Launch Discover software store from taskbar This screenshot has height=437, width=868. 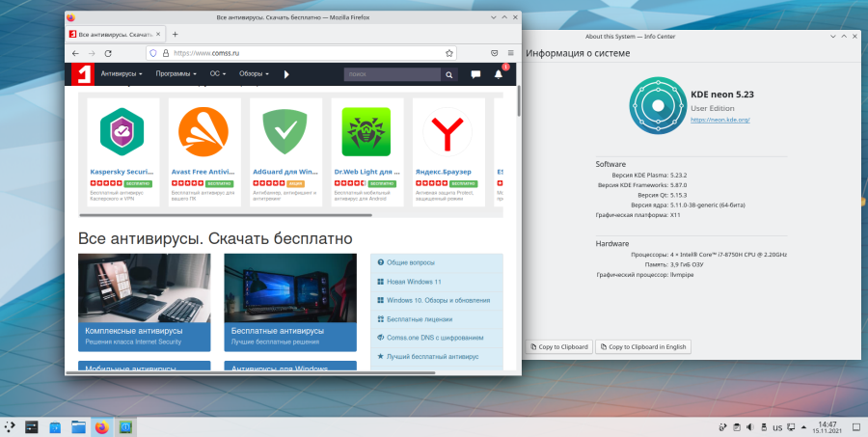pos(55,427)
